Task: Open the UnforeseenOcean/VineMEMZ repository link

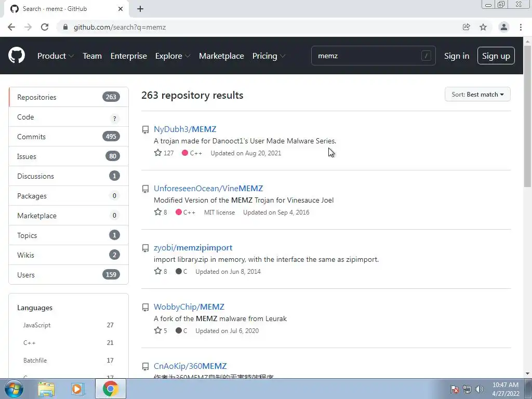Action: click(x=208, y=188)
